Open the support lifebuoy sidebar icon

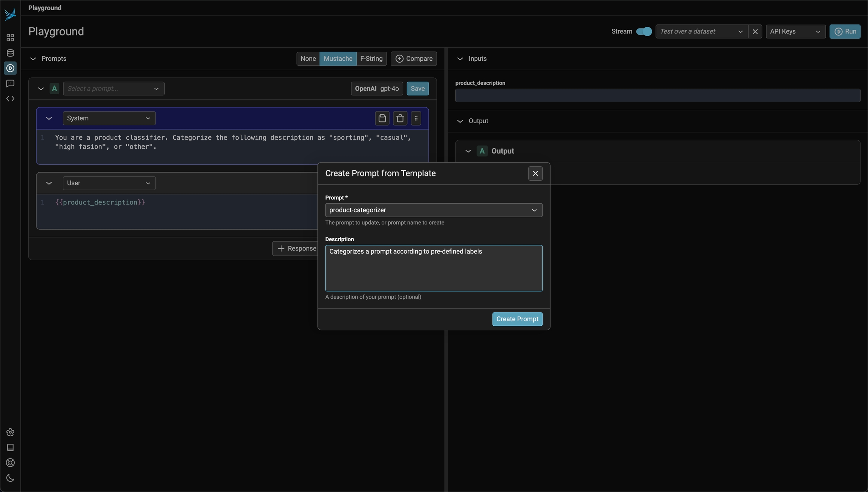10,463
